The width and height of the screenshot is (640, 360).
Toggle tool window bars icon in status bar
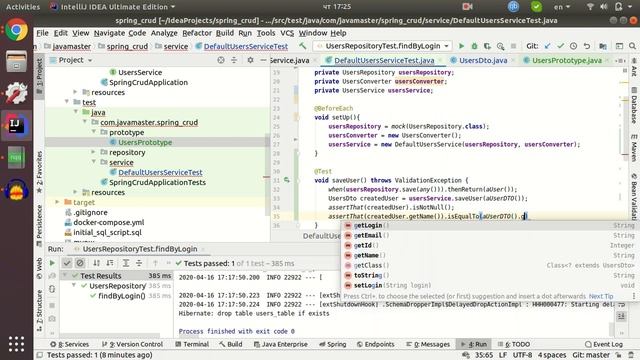40,355
